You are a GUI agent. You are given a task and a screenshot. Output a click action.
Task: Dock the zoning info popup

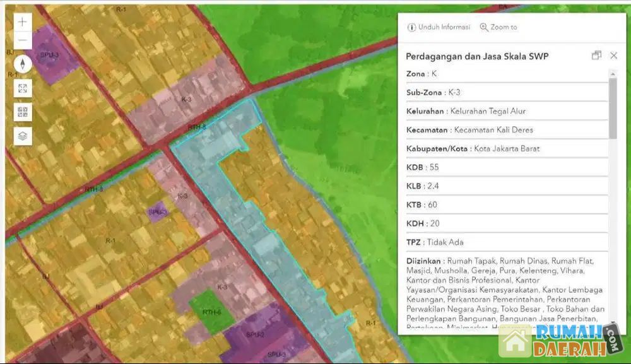(x=596, y=56)
